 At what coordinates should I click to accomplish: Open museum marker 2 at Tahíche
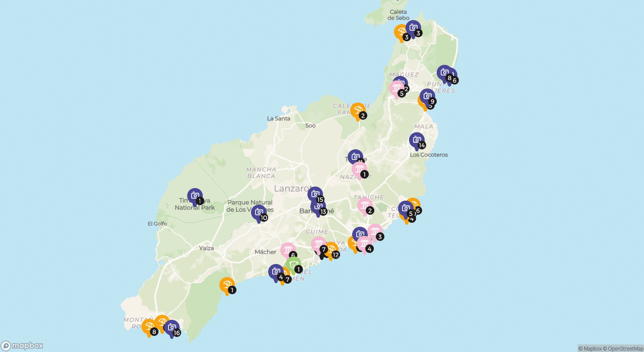(x=365, y=206)
